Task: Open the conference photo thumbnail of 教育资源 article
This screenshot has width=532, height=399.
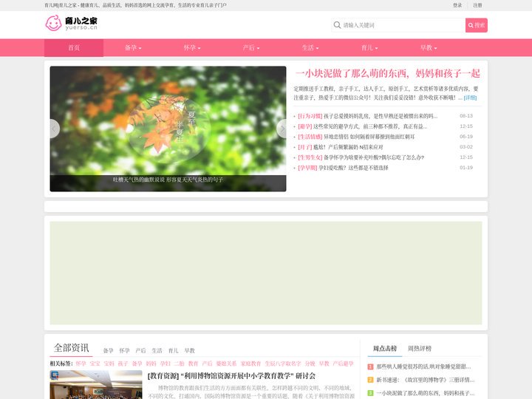Action: (96, 384)
